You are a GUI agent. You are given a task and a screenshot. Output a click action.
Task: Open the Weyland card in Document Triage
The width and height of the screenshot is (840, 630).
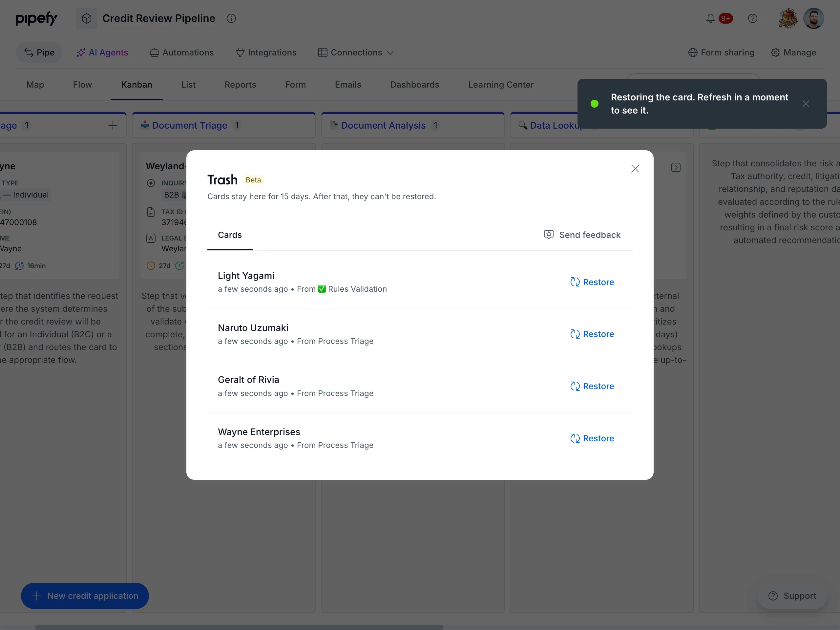(x=163, y=215)
